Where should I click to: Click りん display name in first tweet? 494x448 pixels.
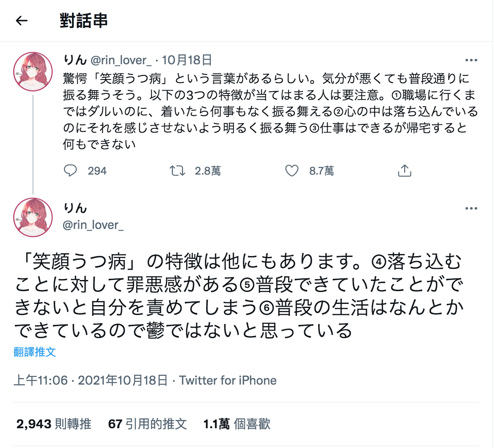pos(75,60)
